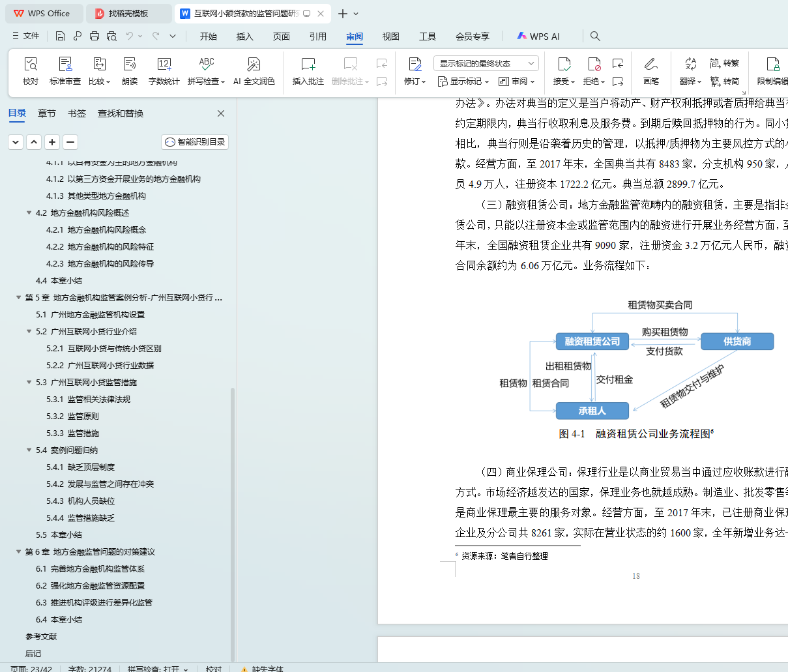Switch to 找稻壳模板 window tab
Image resolution: width=788 pixels, height=672 pixels.
129,13
